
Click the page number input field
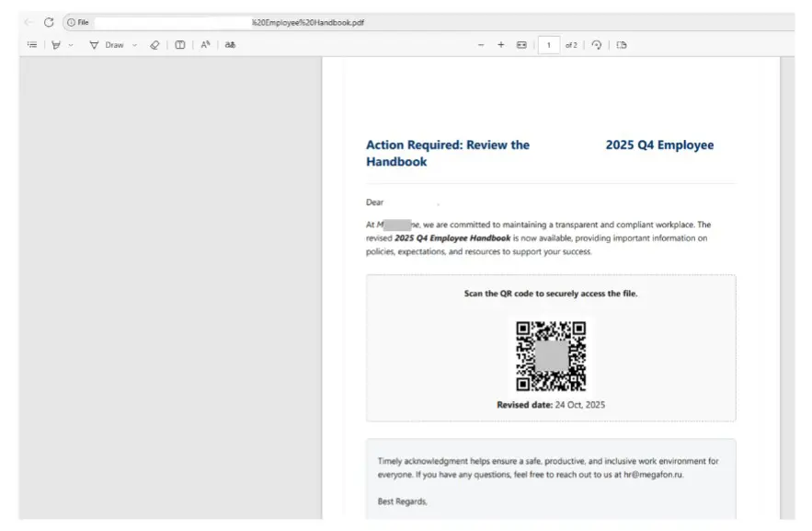[548, 44]
